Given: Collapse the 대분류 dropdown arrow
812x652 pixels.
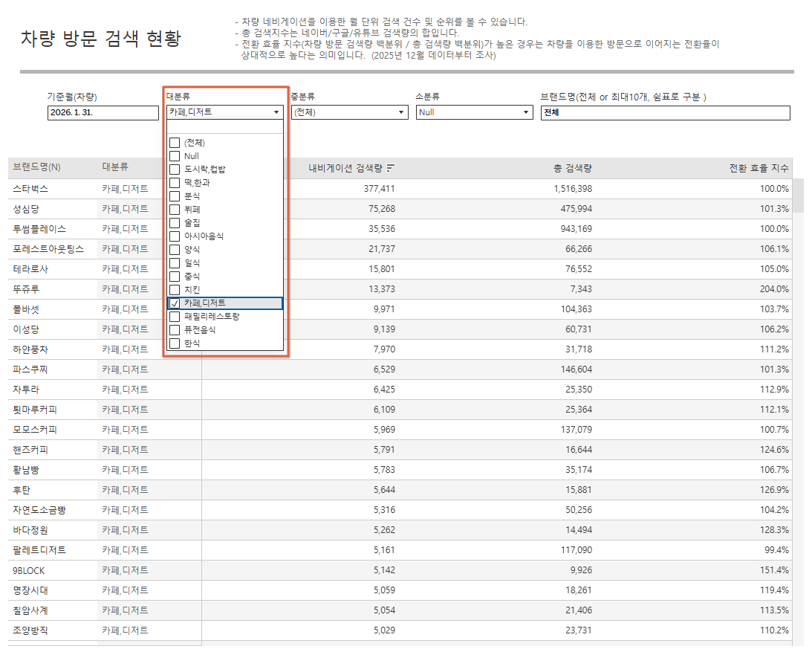Looking at the screenshot, I should click(276, 112).
